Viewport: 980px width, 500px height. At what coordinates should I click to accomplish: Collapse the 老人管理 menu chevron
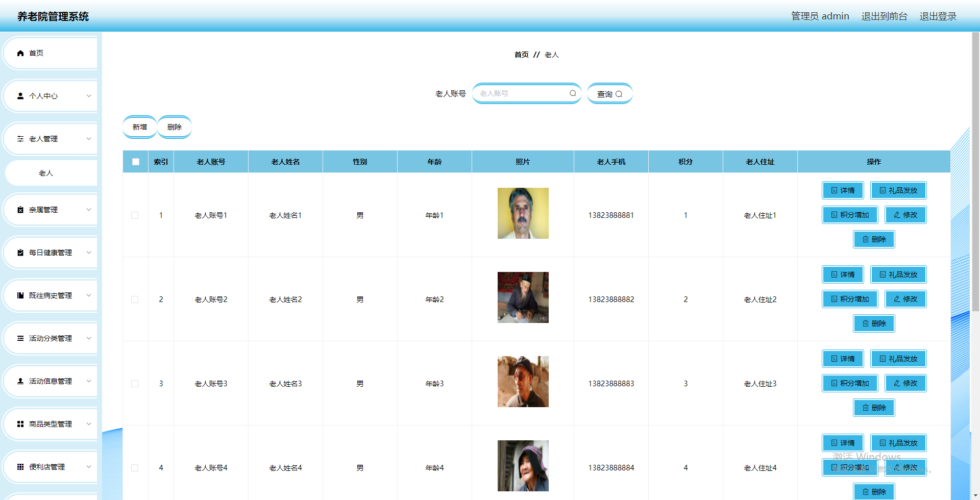[89, 139]
